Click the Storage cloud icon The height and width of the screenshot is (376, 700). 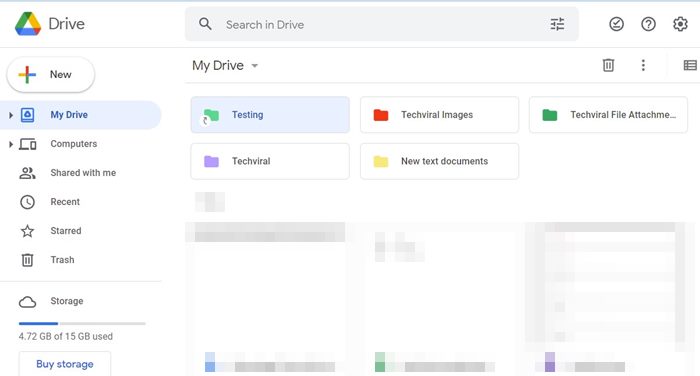(x=27, y=302)
